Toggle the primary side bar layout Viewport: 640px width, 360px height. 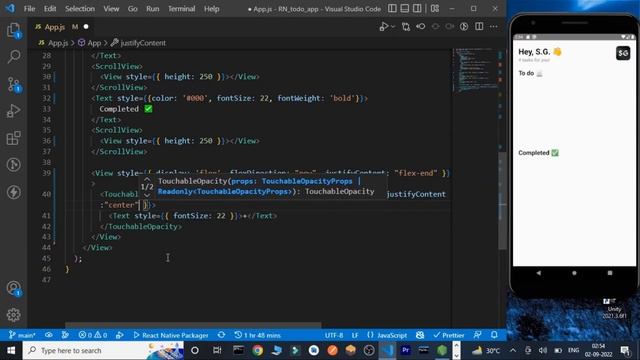click(x=392, y=9)
